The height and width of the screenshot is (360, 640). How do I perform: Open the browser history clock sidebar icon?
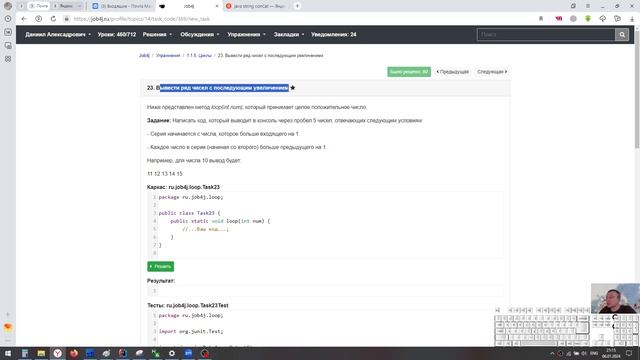(x=8, y=19)
